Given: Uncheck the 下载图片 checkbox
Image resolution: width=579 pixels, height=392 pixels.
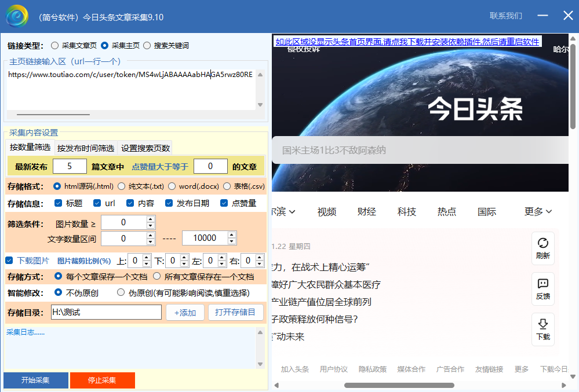Looking at the screenshot, I should pyautogui.click(x=9, y=261).
